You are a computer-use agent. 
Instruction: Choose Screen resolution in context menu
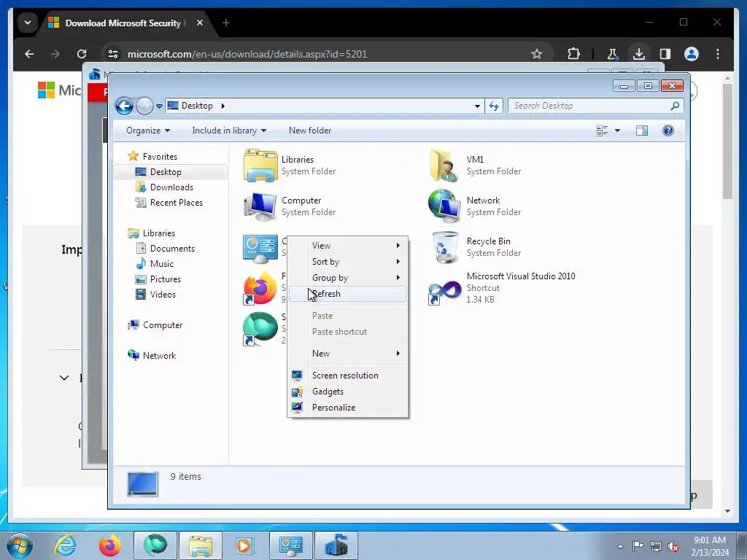[x=348, y=376]
